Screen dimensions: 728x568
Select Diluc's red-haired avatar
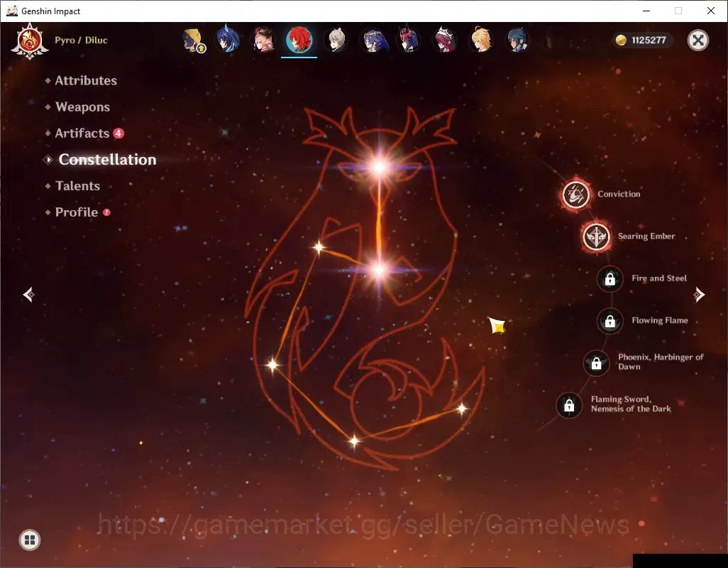[x=299, y=40]
